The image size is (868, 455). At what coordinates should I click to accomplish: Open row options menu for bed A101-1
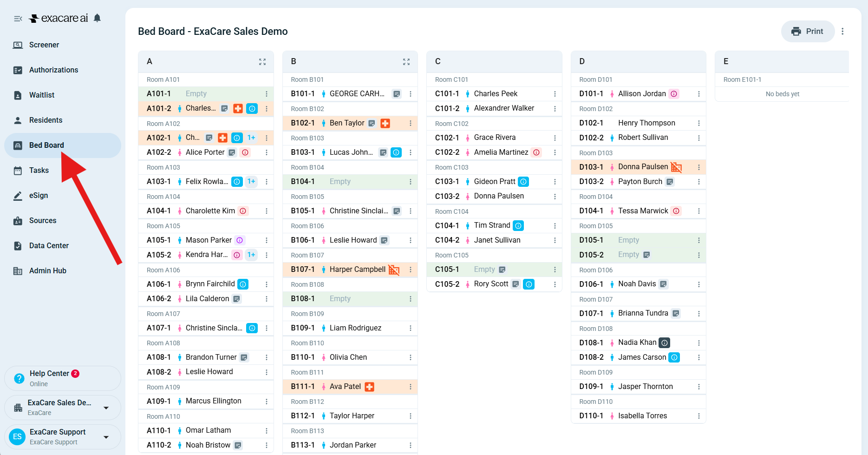click(267, 94)
